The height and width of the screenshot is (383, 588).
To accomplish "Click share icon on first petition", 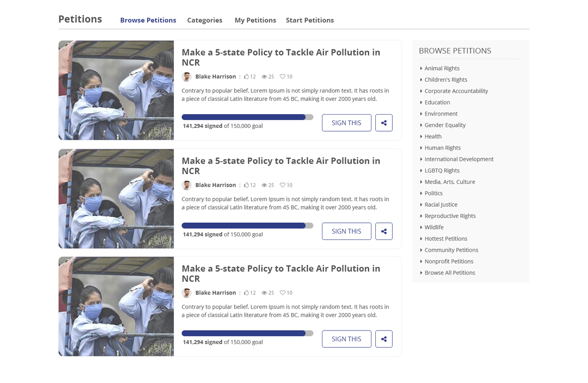I will tap(384, 123).
